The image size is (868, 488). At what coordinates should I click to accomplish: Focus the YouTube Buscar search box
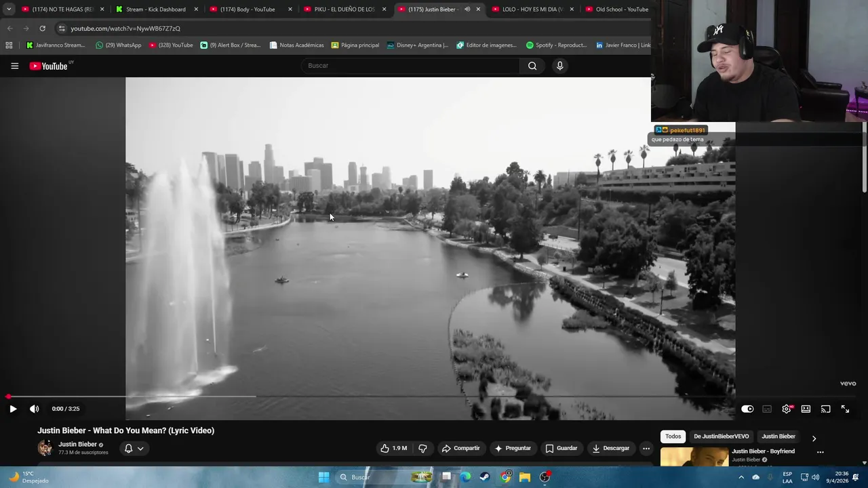point(410,66)
